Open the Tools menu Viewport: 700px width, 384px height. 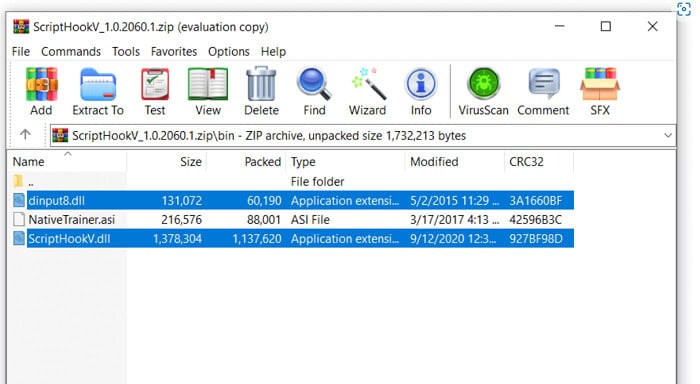(x=126, y=52)
